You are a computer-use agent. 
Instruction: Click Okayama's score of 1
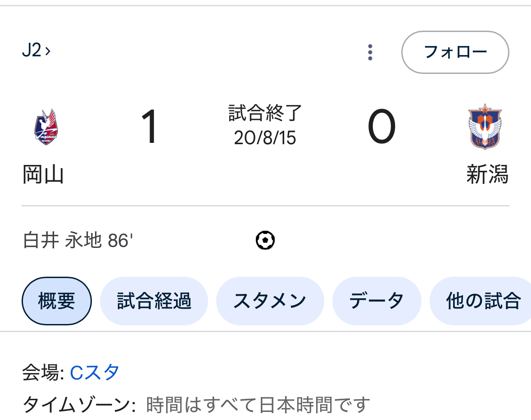pyautogui.click(x=150, y=128)
